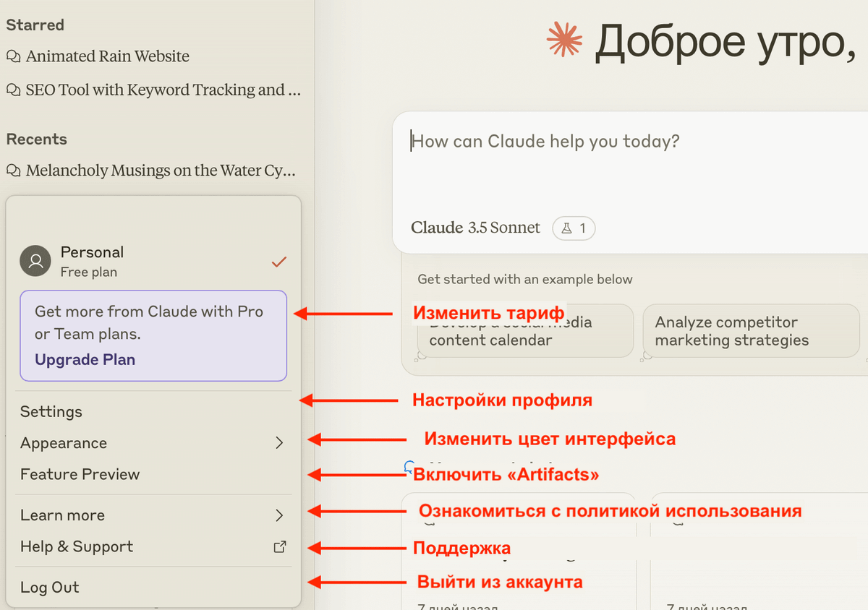Click the Upgrade Plan link
The width and height of the screenshot is (868, 610).
(85, 359)
